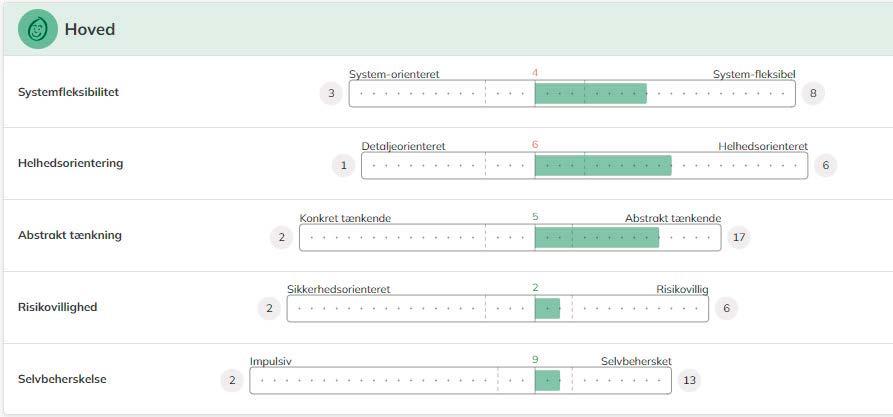Click the badge showing 1 beside Detaljeorienteret

tap(344, 165)
